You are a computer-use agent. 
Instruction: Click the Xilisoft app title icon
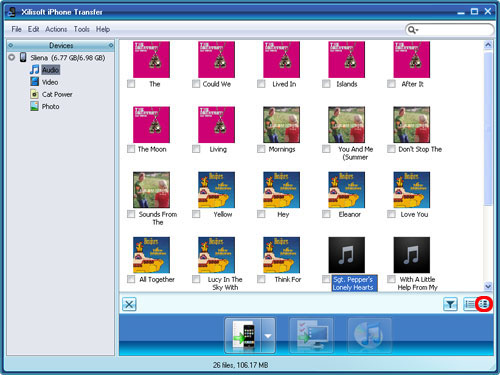click(x=12, y=12)
